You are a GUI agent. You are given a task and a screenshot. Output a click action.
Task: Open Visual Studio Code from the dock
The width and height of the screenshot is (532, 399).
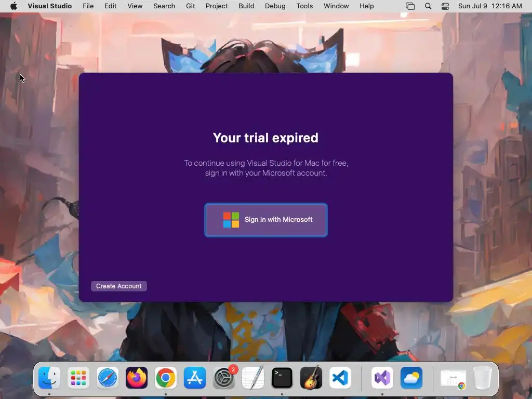point(340,378)
